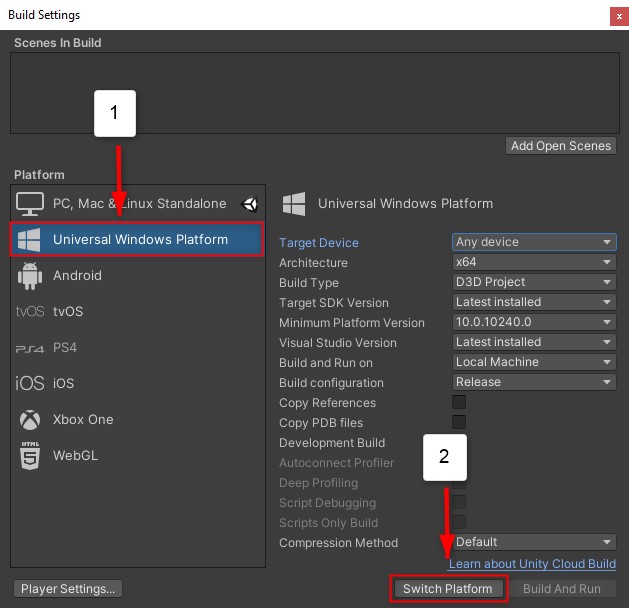Select the PS4 platform
Image resolution: width=629 pixels, height=608 pixels.
coord(138,347)
